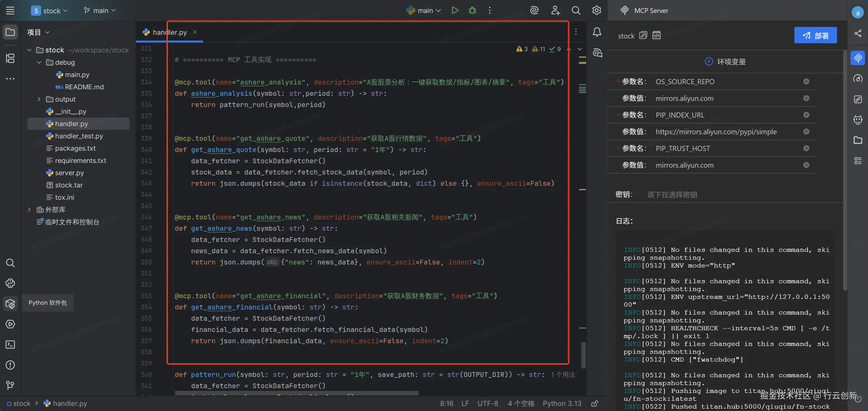Open the Python packages tool window

(x=10, y=304)
